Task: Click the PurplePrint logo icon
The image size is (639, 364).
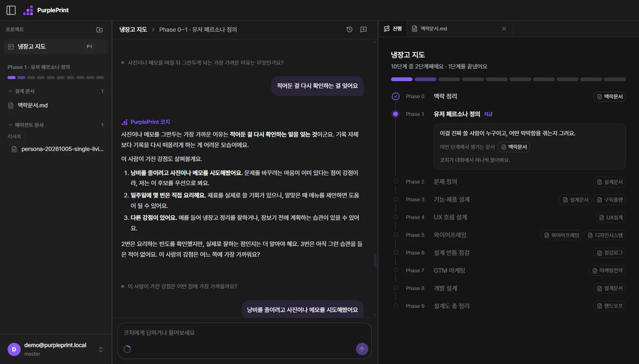Action: tap(28, 10)
